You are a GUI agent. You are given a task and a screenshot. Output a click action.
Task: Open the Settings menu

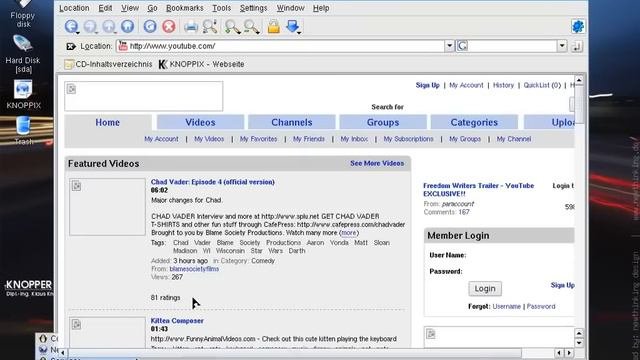click(253, 8)
